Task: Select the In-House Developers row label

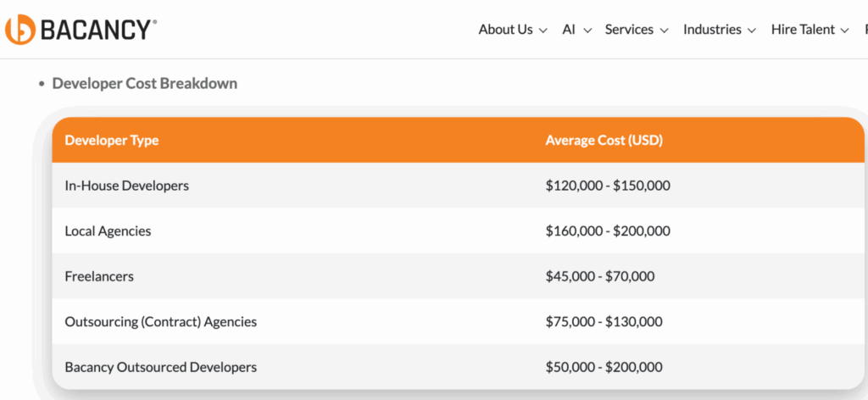Action: [x=126, y=185]
